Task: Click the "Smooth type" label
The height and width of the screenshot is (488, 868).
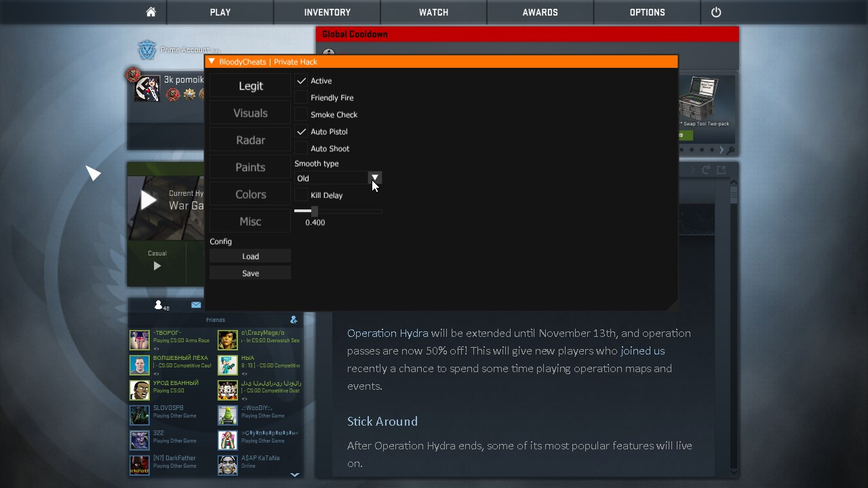Action: coord(317,163)
